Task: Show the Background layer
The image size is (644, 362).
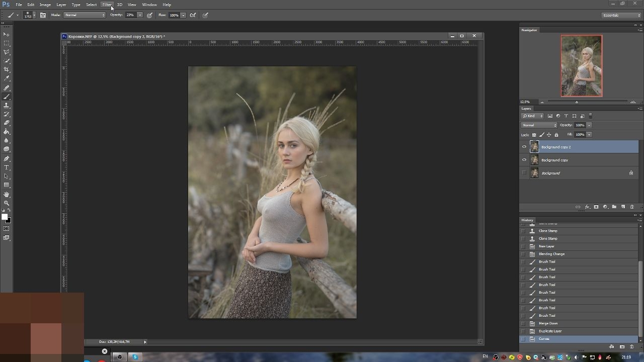Action: coord(524,173)
